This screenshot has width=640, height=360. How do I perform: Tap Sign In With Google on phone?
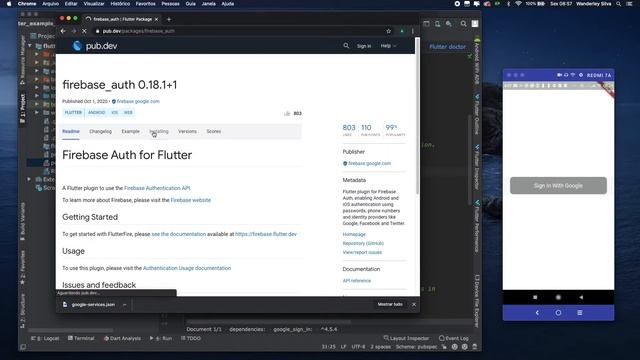(558, 186)
